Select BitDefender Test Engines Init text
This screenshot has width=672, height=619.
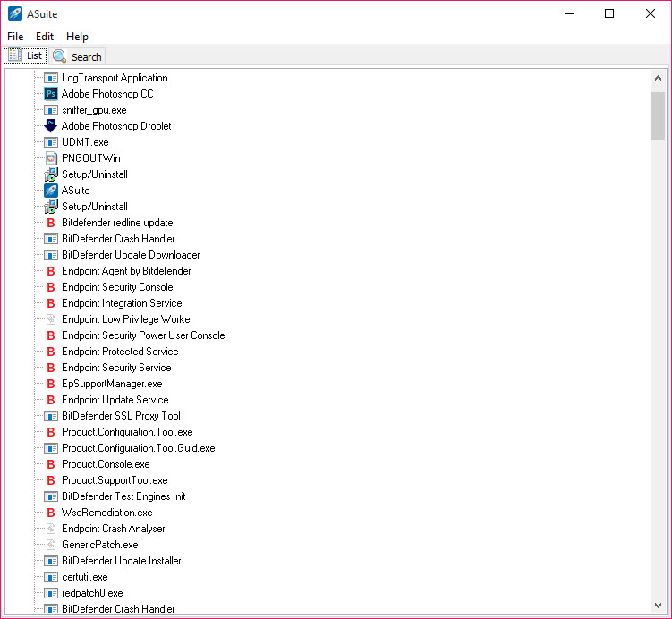pyautogui.click(x=123, y=496)
